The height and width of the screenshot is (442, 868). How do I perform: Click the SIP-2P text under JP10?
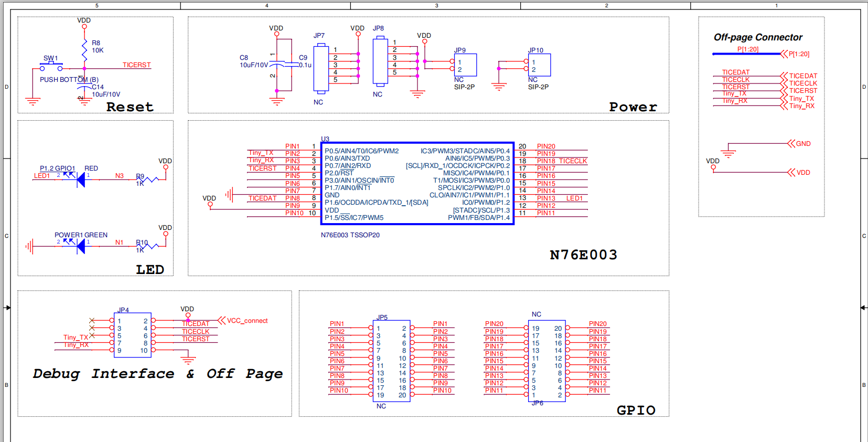click(538, 87)
